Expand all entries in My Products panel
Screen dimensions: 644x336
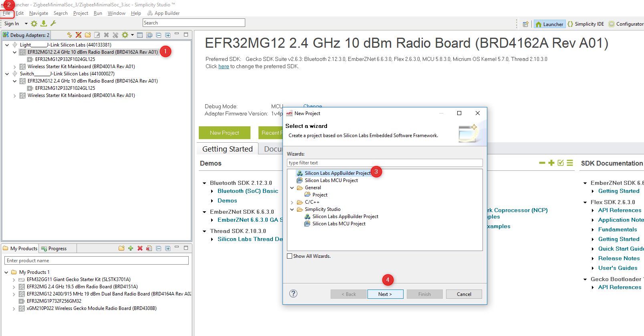point(168,249)
